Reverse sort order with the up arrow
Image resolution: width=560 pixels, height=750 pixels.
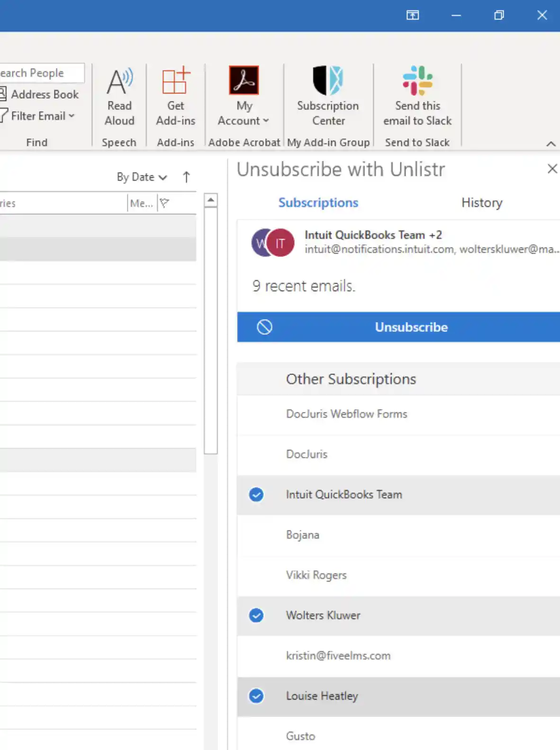(186, 177)
